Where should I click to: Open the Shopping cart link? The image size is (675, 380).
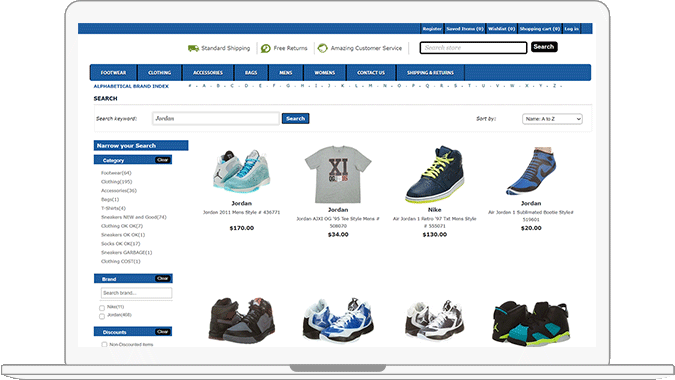tap(539, 29)
